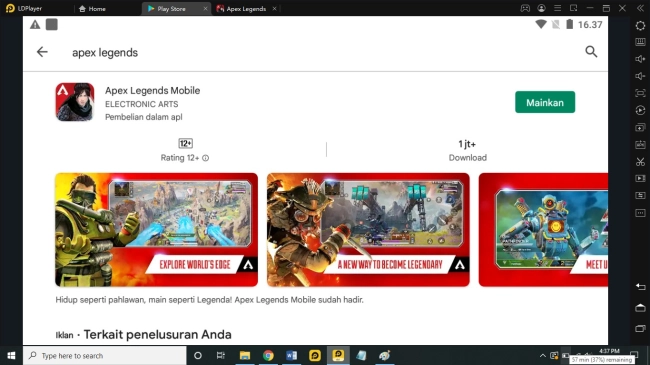Switch to the Home tab in LDPlayer
Screen dimensions: 650x365
(92, 8)
